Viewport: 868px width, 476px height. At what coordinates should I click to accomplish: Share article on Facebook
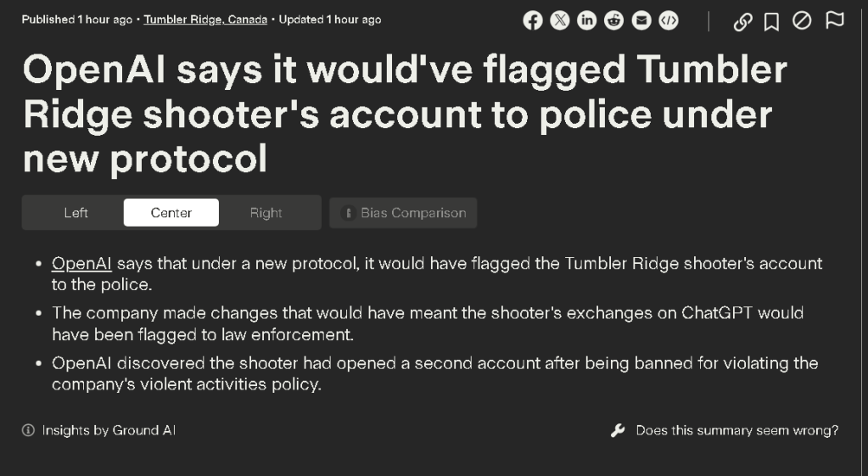533,21
